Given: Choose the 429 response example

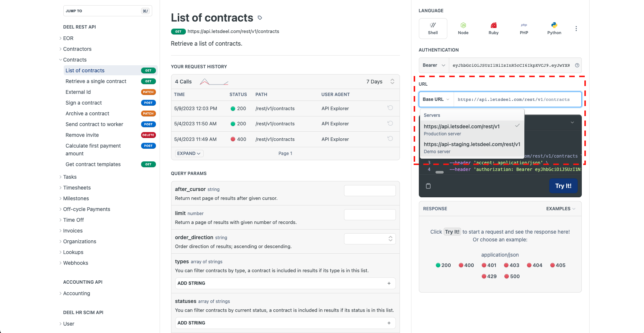Looking at the screenshot, I should (x=489, y=276).
